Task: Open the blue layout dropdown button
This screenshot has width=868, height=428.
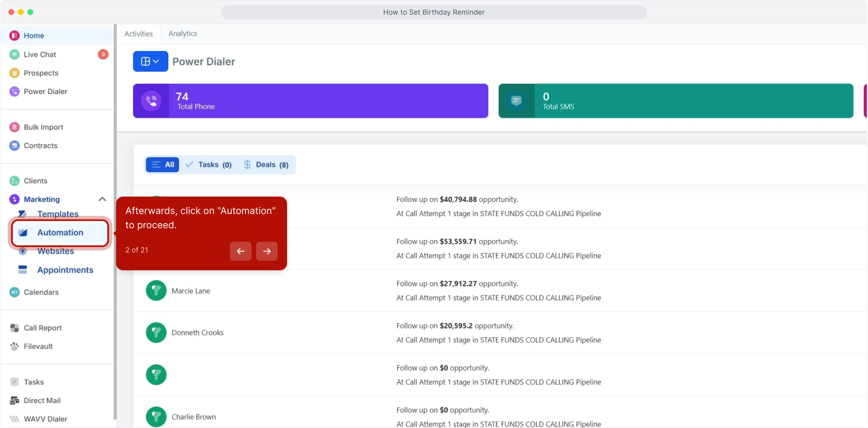Action: pyautogui.click(x=150, y=61)
